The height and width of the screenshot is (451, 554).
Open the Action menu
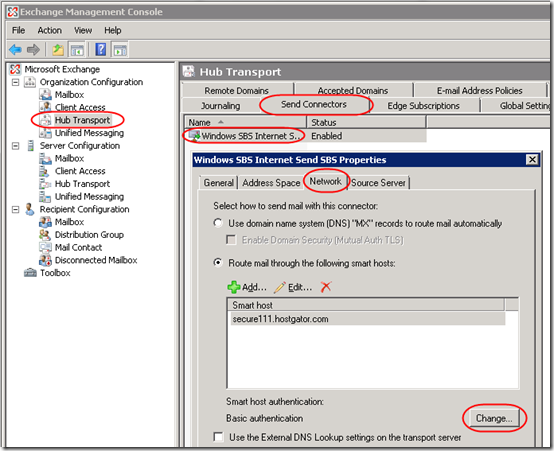tap(49, 30)
